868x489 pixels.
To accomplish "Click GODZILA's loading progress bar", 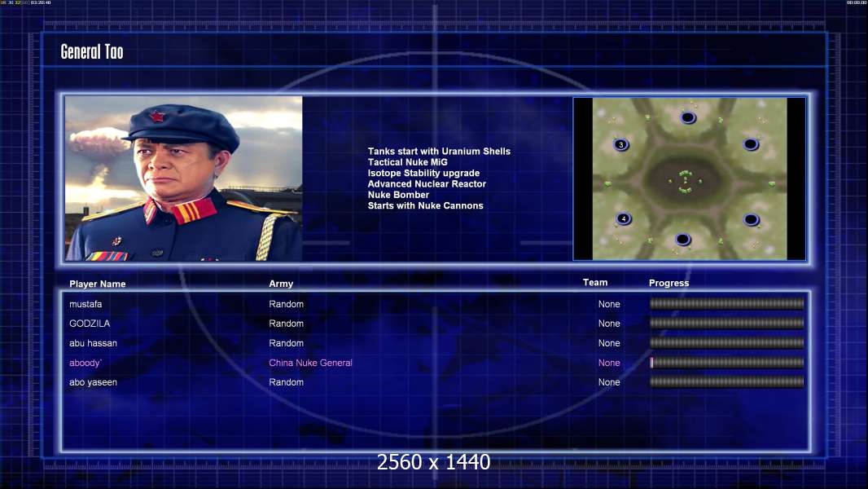I will (727, 323).
